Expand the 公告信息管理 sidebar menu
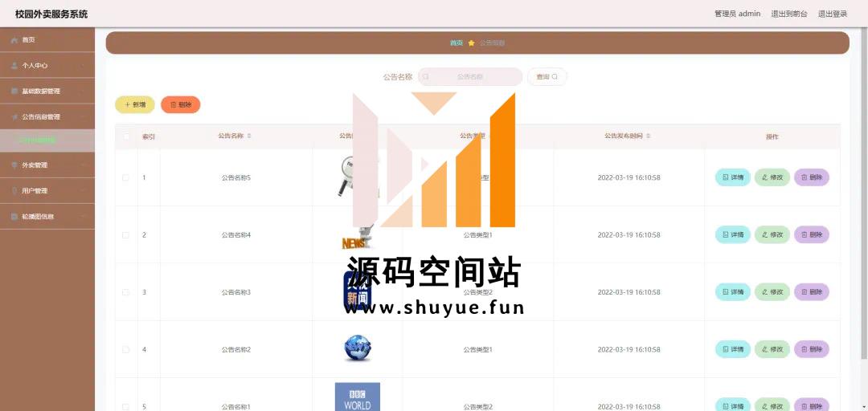 (x=47, y=116)
